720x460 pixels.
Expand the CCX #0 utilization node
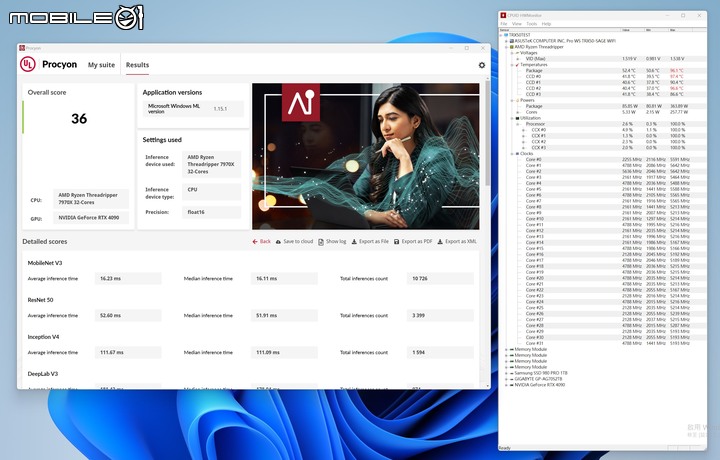(523, 130)
